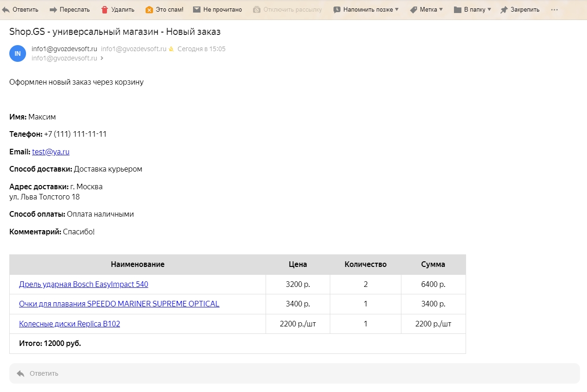
Task: Click the 'Закрепить' pin icon
Action: pos(504,10)
